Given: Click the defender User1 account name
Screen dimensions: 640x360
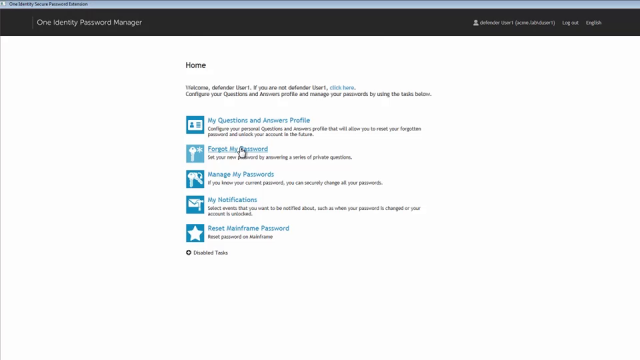Looking at the screenshot, I should (517, 23).
